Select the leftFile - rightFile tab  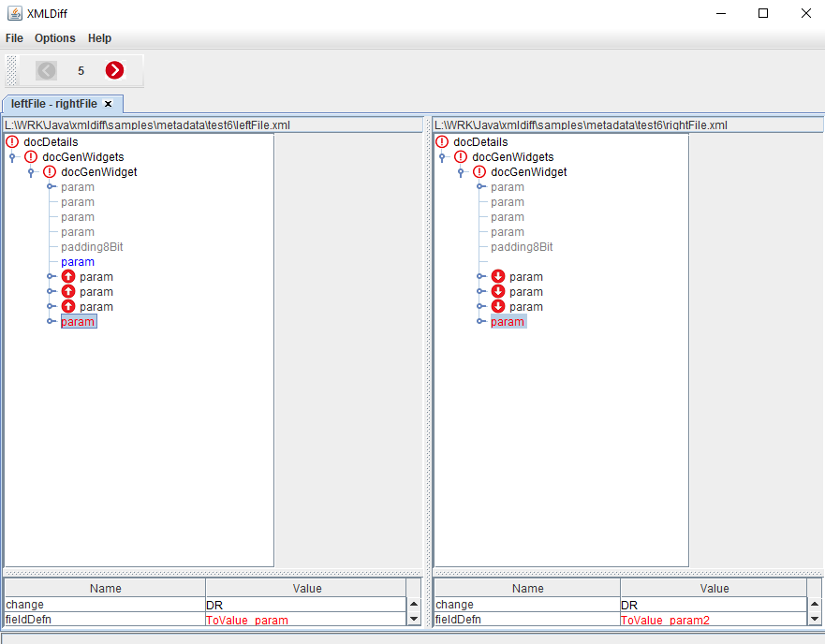coord(53,104)
